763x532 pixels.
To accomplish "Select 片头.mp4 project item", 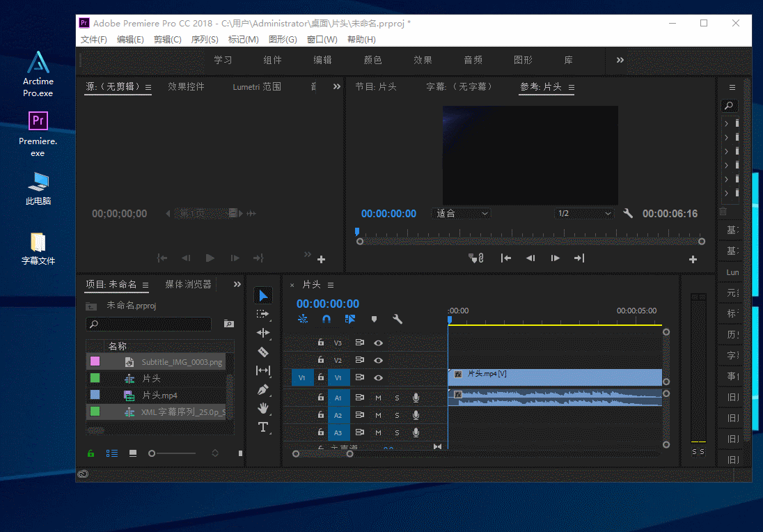I will point(156,396).
